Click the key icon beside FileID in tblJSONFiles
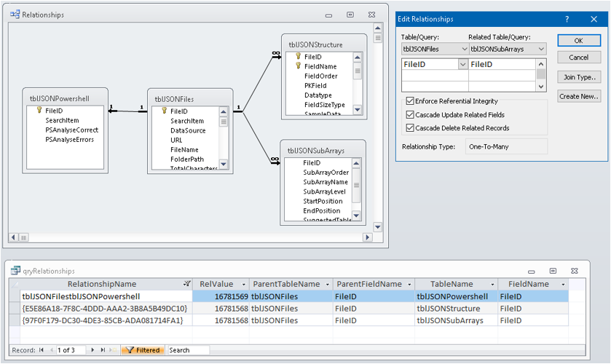 pyautogui.click(x=164, y=111)
